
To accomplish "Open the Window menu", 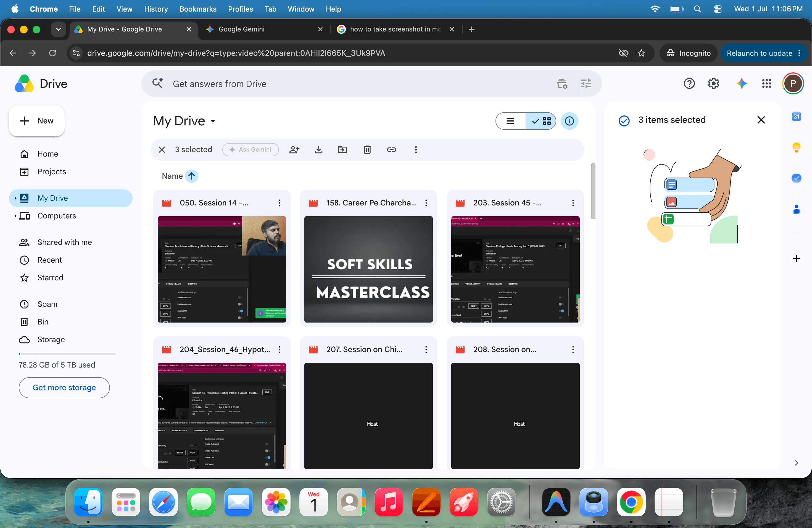I will pyautogui.click(x=300, y=9).
